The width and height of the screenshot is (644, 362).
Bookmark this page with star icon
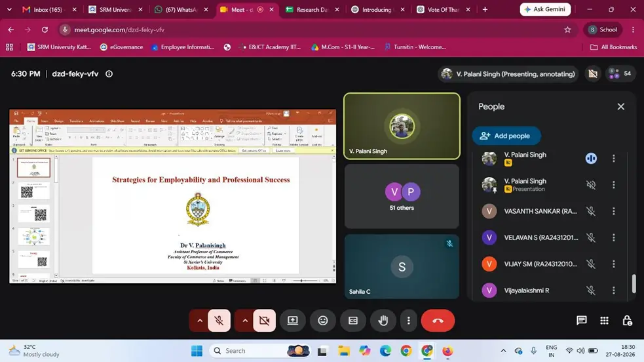click(567, 30)
